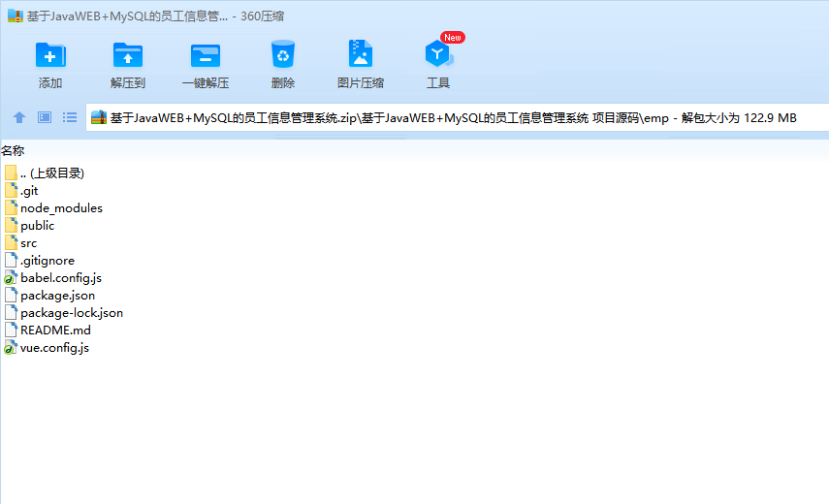Select the node_modules folder

click(x=53, y=208)
